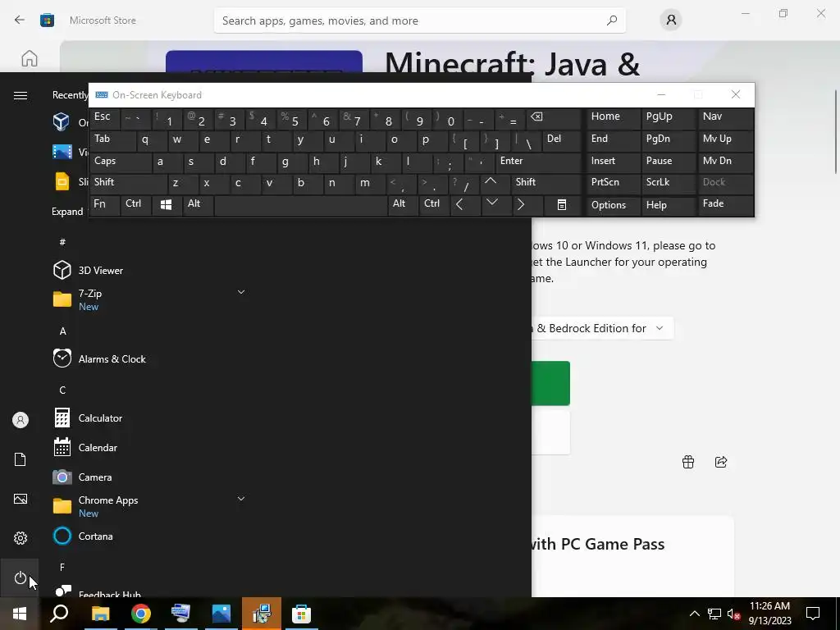
Task: Go to Microsoft Store Home icon
Action: pyautogui.click(x=30, y=58)
